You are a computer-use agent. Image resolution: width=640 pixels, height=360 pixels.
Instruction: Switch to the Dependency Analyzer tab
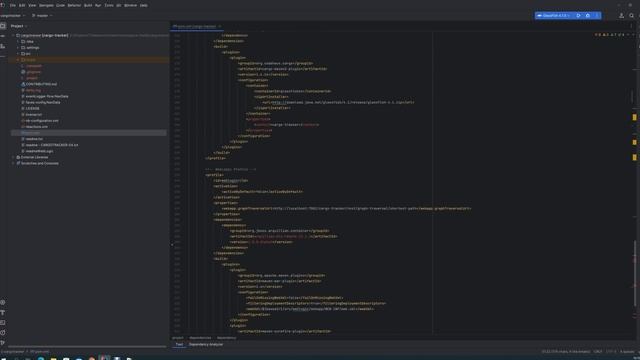tap(206, 344)
